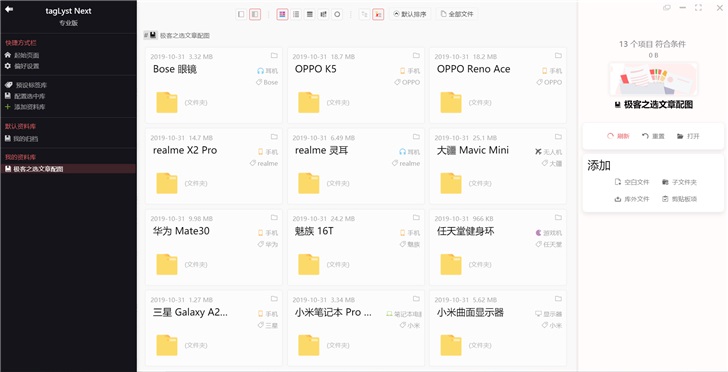Click the 耳机 tag on Bose 眼镜 card
This screenshot has width=728, height=372.
point(268,71)
